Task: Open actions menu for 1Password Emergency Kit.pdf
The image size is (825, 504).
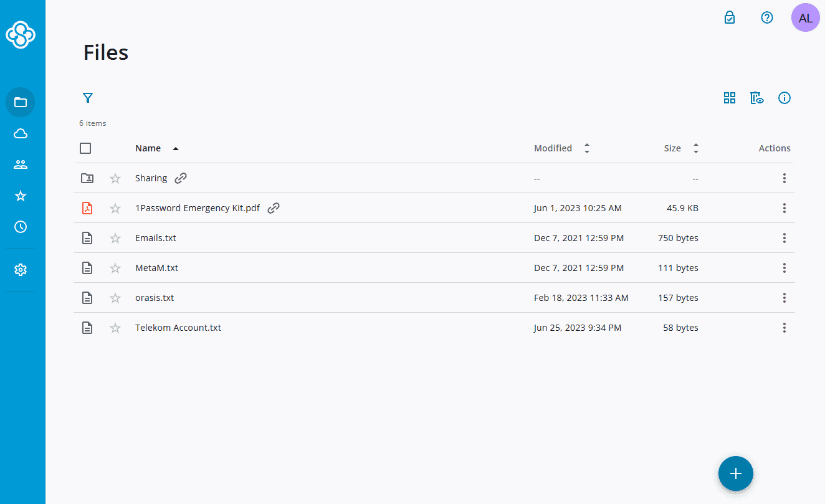Action: tap(784, 208)
